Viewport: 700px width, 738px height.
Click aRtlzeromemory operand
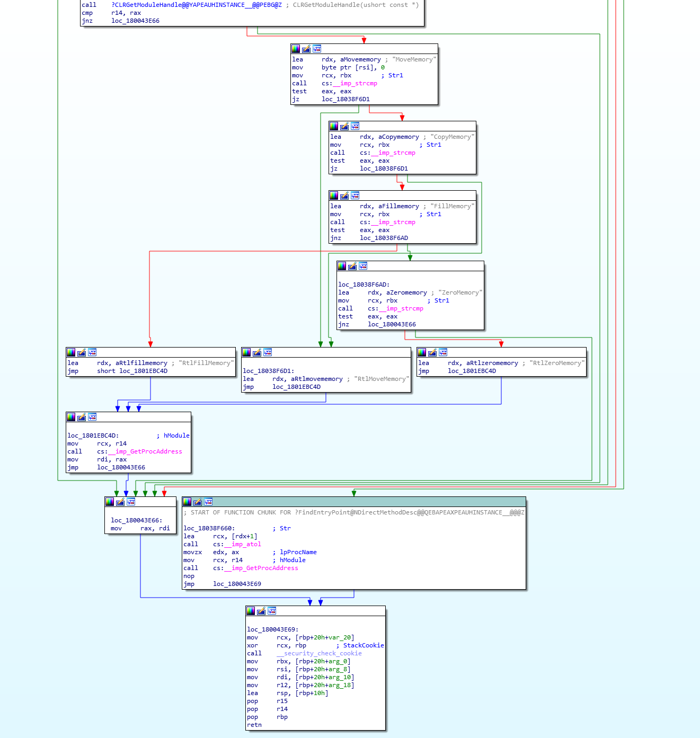(x=492, y=363)
